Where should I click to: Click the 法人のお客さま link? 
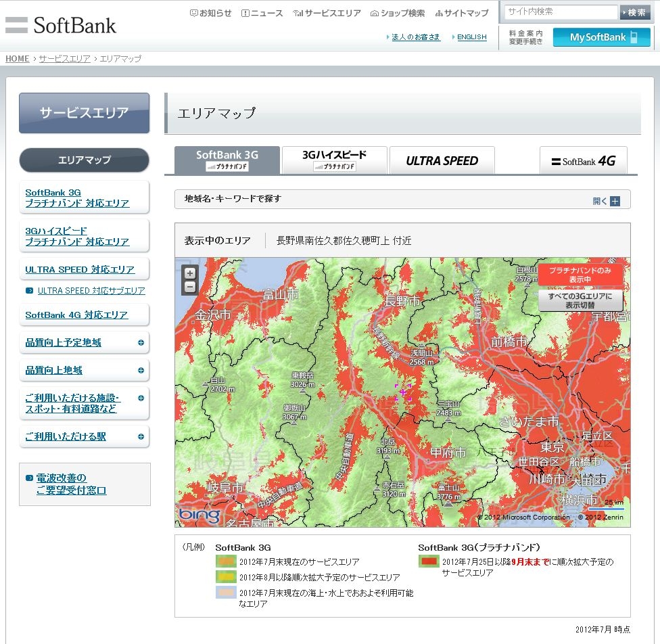coord(415,37)
